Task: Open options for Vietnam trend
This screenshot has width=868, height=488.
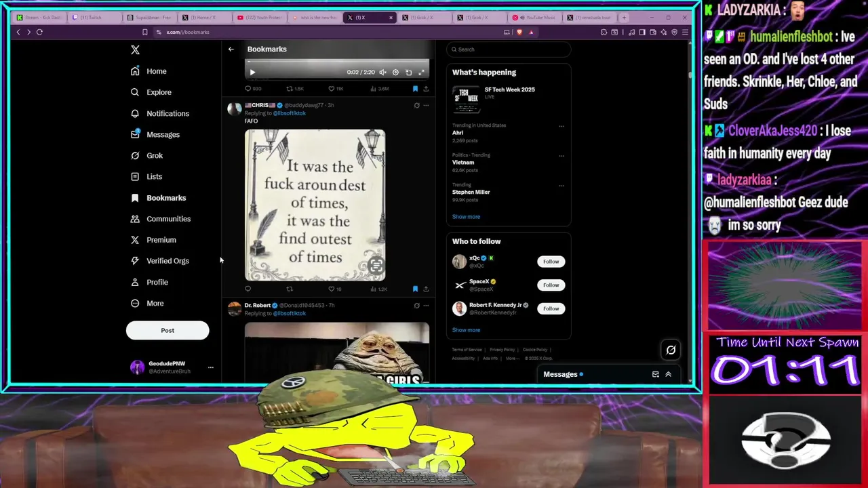Action: point(561,156)
